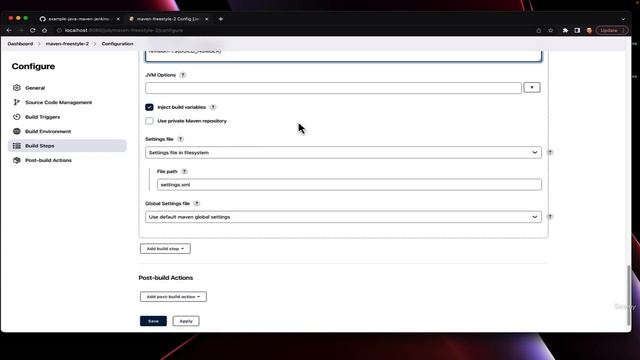Open the Settings file dropdown
The width and height of the screenshot is (640, 360).
pyautogui.click(x=343, y=153)
